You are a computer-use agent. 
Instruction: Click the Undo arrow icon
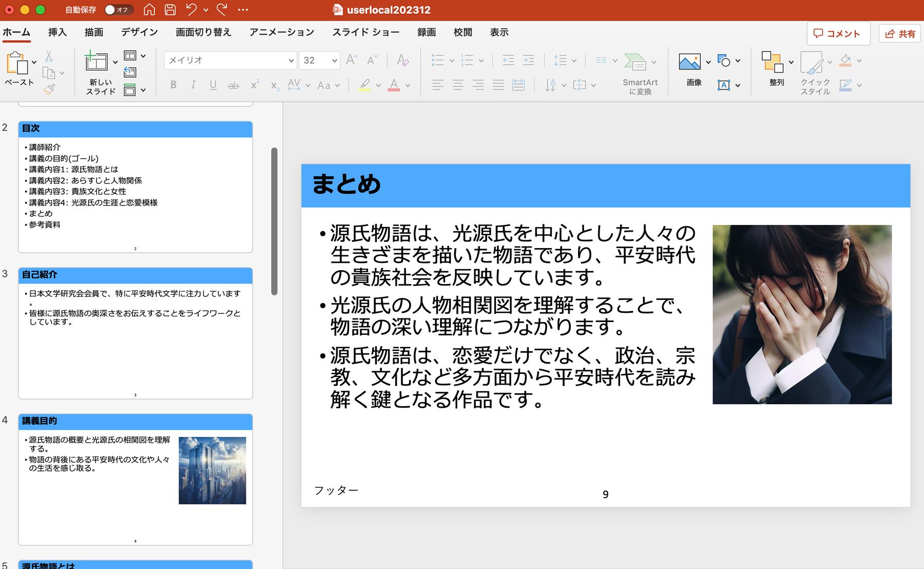point(191,10)
